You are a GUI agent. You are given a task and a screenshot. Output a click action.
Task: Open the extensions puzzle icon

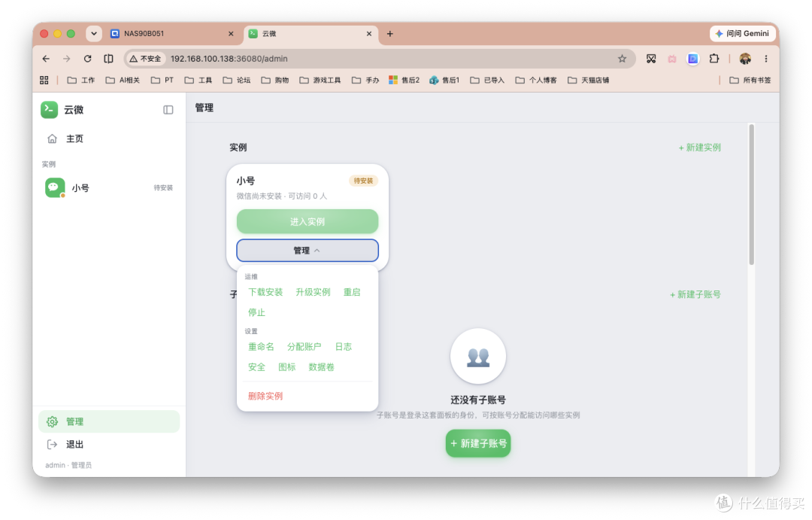(x=714, y=59)
